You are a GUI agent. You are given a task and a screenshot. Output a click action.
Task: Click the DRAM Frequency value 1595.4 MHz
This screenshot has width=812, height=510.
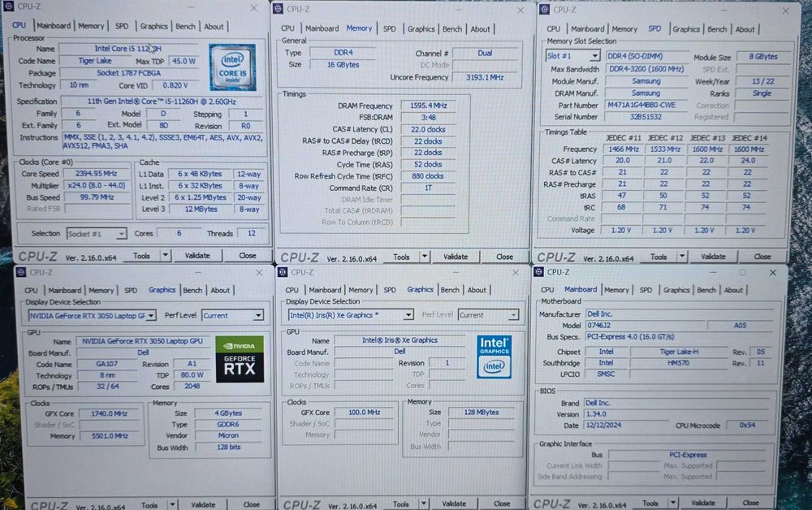pyautogui.click(x=428, y=106)
